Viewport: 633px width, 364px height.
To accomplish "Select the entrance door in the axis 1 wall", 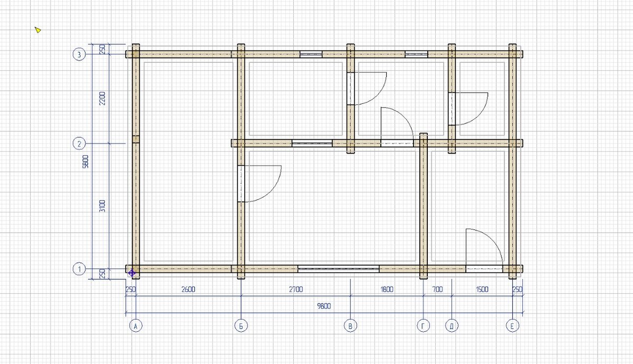I will [x=484, y=251].
